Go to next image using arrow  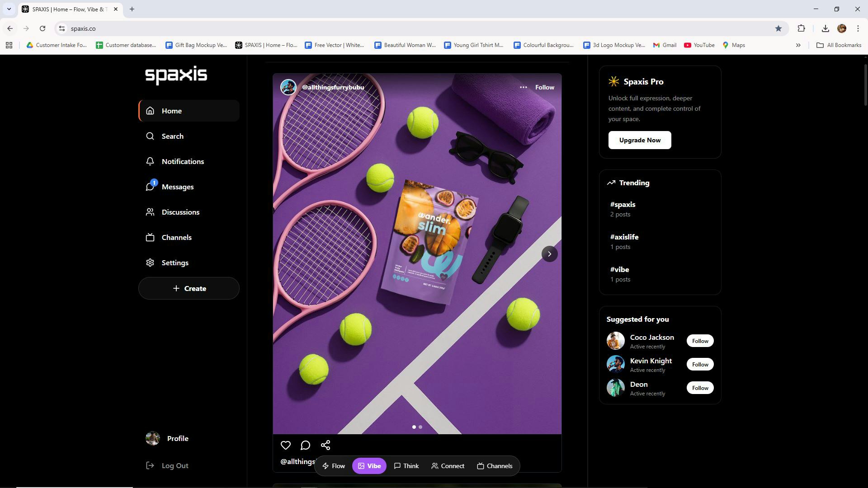point(549,254)
